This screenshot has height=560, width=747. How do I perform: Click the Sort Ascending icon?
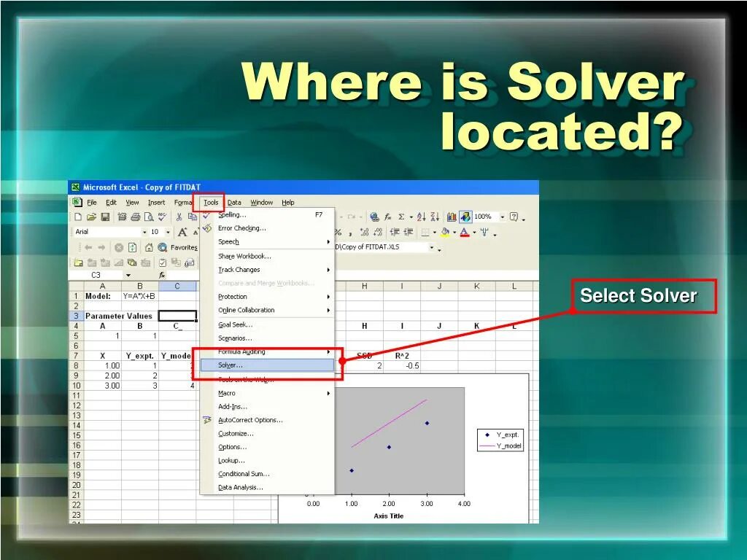tap(421, 217)
